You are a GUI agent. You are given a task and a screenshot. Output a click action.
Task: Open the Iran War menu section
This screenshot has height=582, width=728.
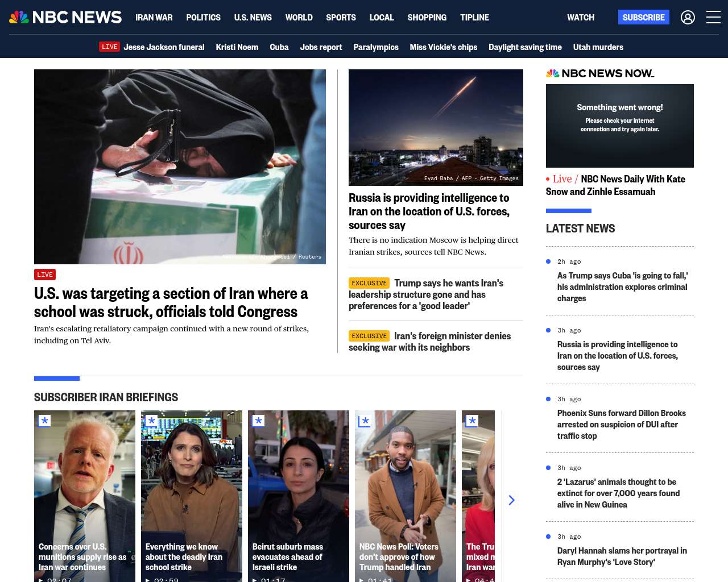(154, 18)
